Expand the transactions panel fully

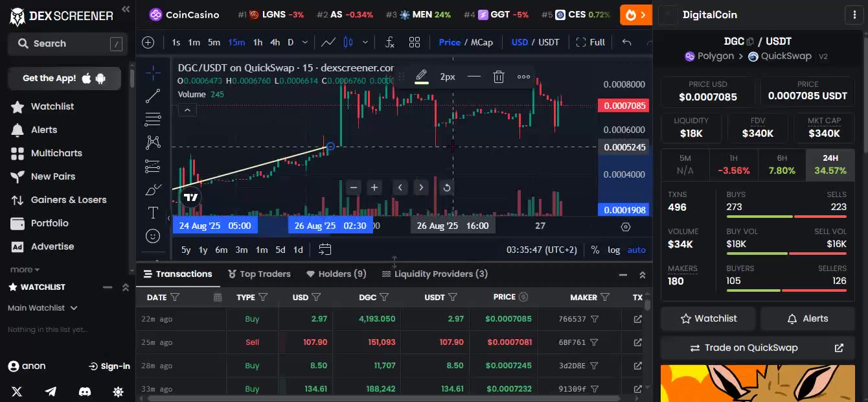coord(643,274)
